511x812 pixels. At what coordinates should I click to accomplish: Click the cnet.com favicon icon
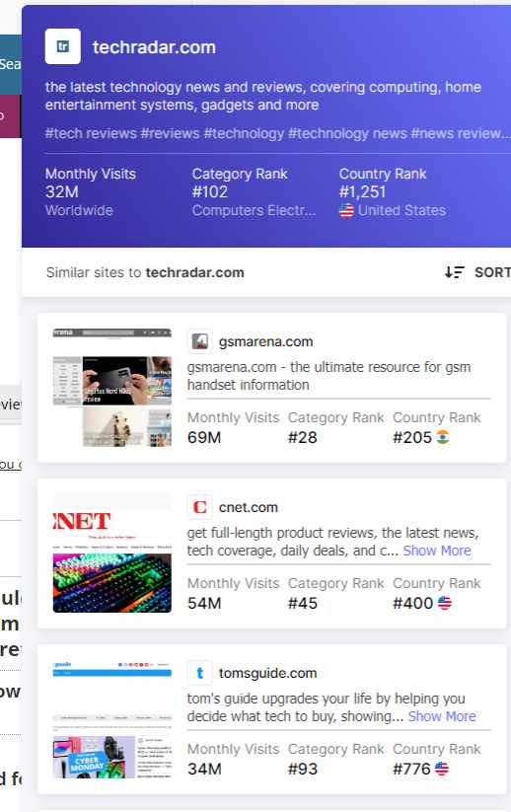pos(200,507)
